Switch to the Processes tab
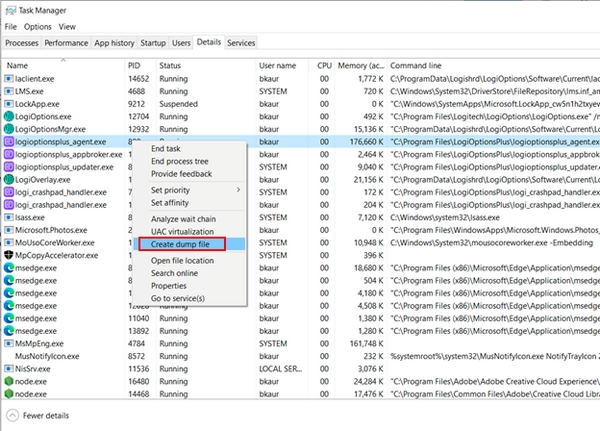This screenshot has height=431, width=600. pos(22,43)
